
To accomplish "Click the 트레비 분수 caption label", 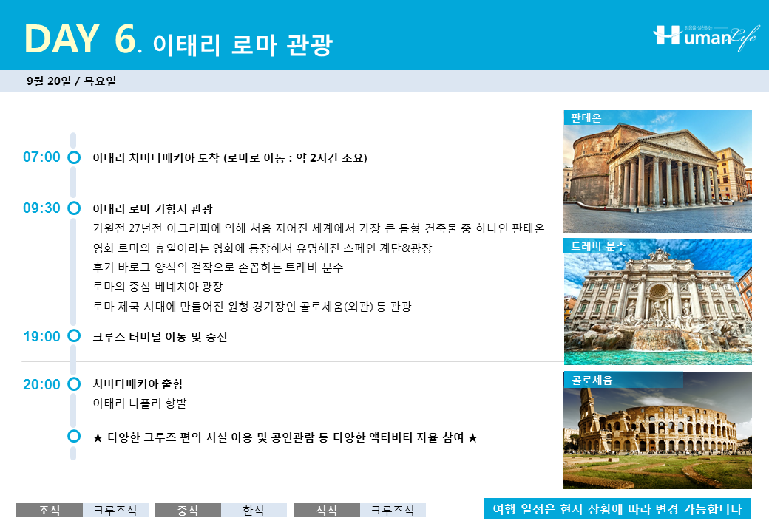I will pos(598,246).
